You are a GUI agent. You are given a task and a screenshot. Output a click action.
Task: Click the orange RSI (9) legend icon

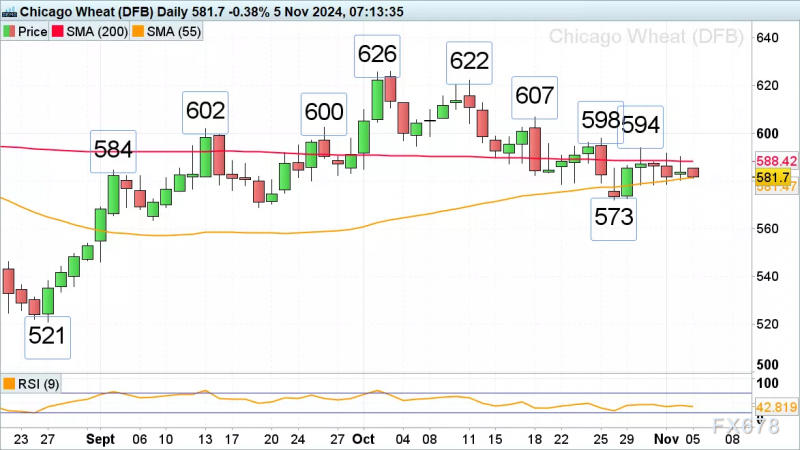pyautogui.click(x=9, y=384)
